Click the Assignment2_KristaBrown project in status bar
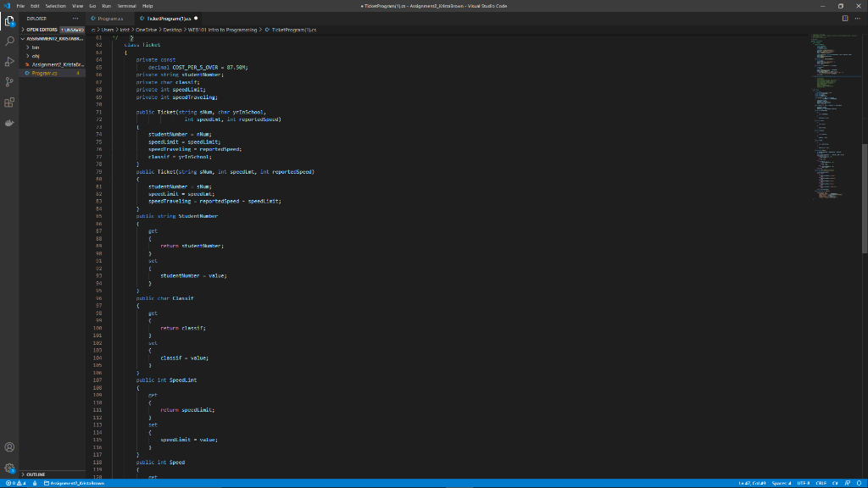 click(x=75, y=483)
